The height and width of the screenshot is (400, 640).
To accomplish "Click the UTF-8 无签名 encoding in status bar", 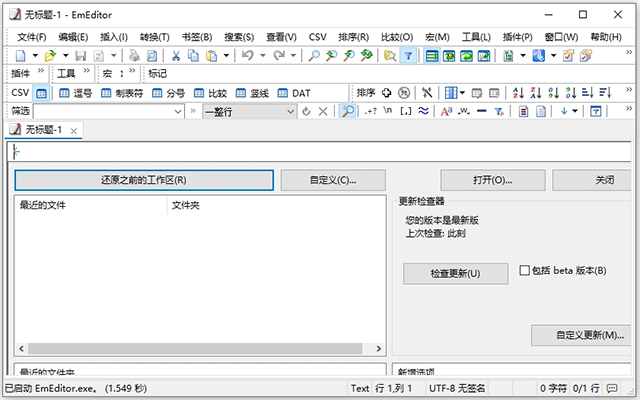I will click(x=457, y=389).
